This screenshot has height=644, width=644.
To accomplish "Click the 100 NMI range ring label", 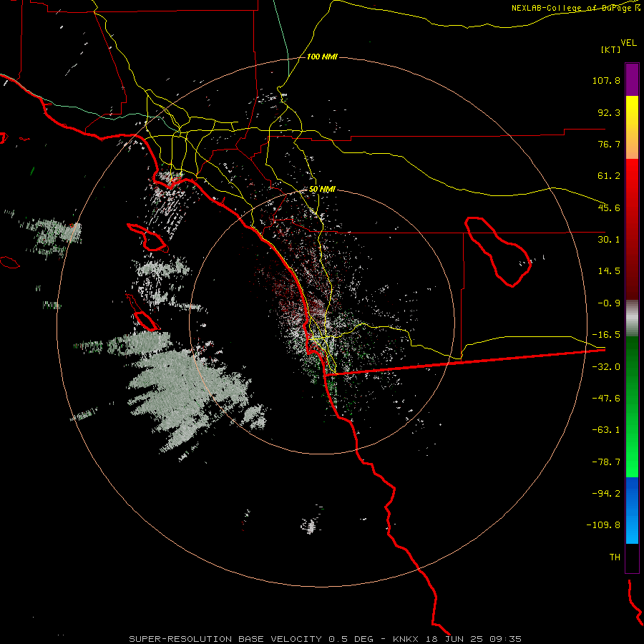I will click(x=322, y=57).
